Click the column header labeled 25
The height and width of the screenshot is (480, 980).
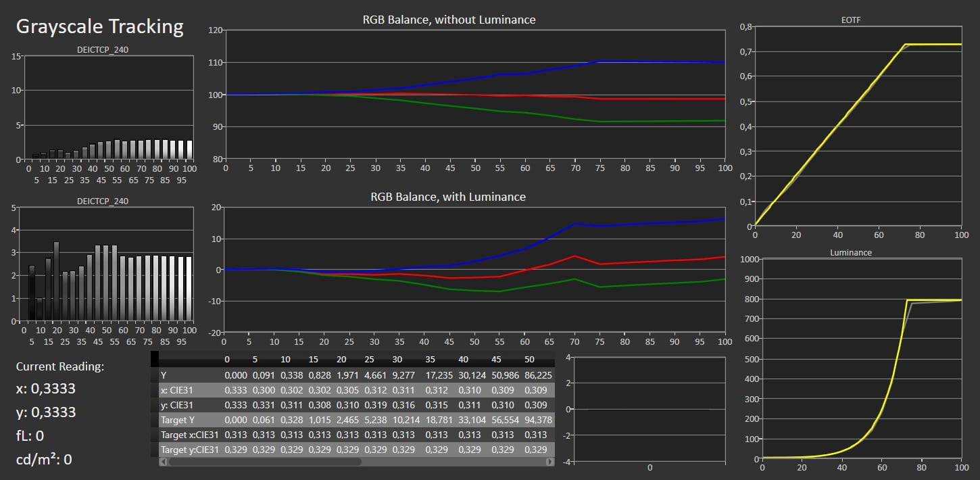click(x=370, y=359)
